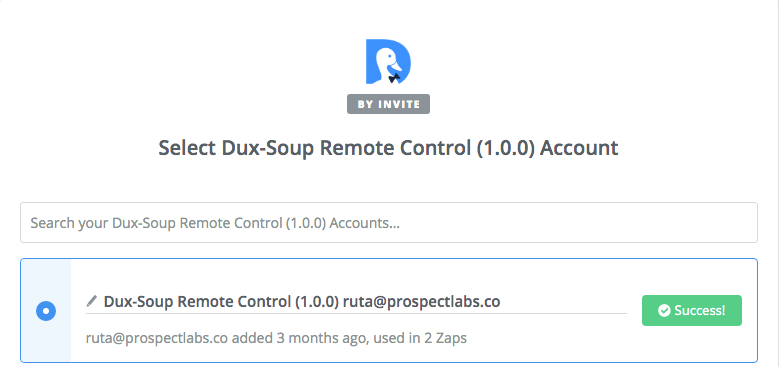Screen dimensions: 779x367
Task: Click the word Success! on the green button
Action: [x=700, y=311]
